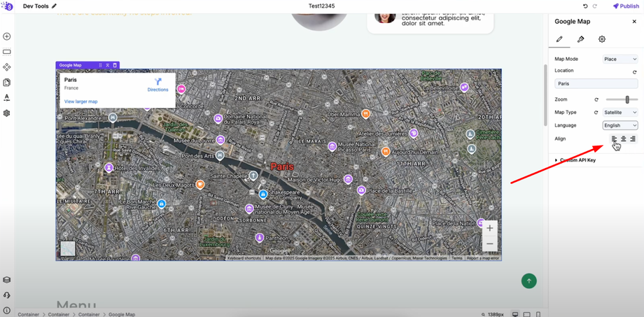
Task: Click the Musée du Louvre map pin
Action: pos(220,140)
